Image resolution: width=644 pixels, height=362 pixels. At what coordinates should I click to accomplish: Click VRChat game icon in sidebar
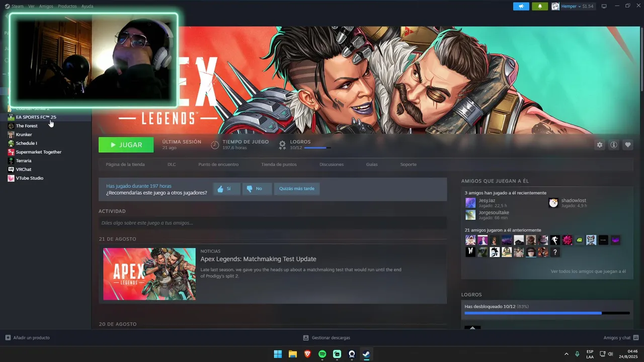point(11,169)
